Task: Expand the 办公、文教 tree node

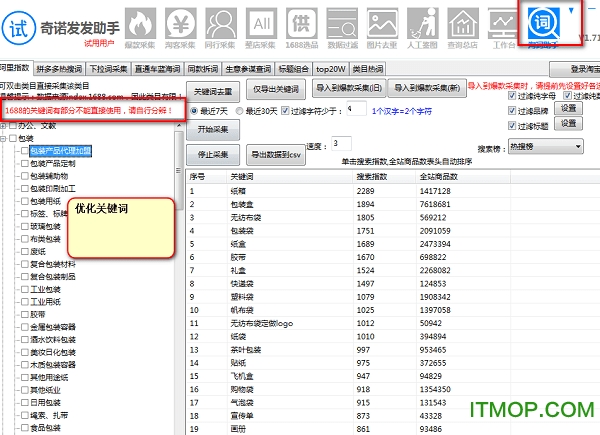Action: coord(6,126)
